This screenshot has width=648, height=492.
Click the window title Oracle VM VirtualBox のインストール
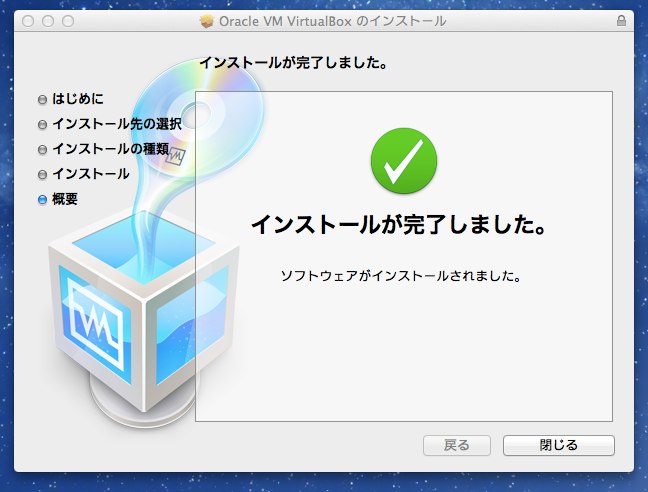click(333, 21)
